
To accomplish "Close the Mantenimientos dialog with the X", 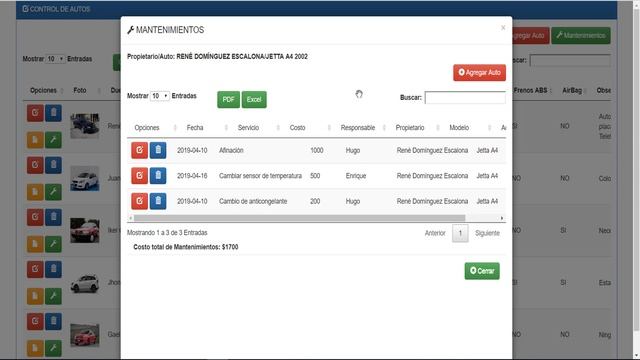I will [503, 28].
